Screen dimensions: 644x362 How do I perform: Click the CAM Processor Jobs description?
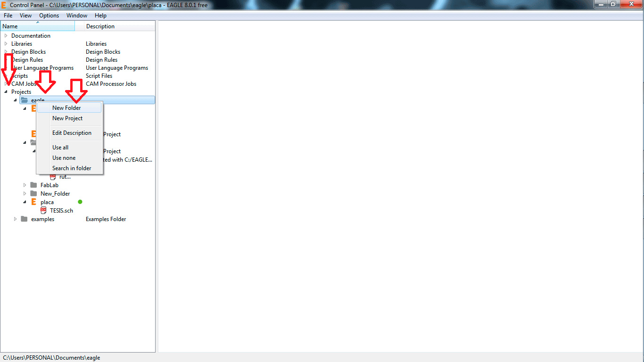tap(111, 84)
